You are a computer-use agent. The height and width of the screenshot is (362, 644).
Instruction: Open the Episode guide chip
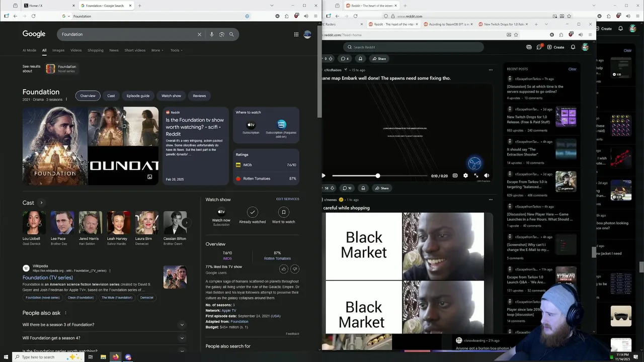138,96
